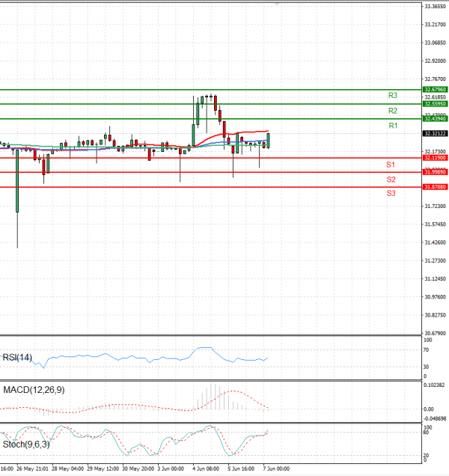Click the 31.87880 support price tag

pos(435,187)
